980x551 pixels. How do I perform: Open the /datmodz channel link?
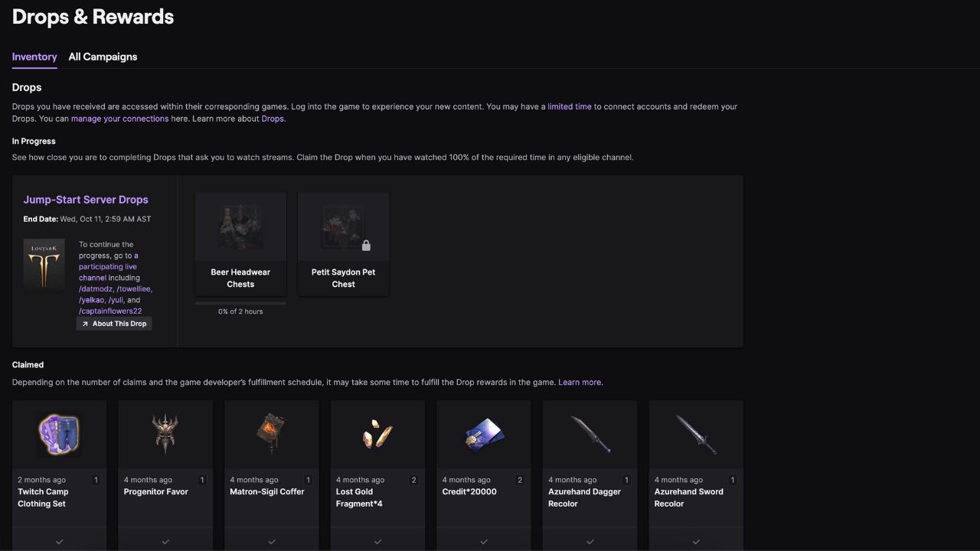(96, 289)
